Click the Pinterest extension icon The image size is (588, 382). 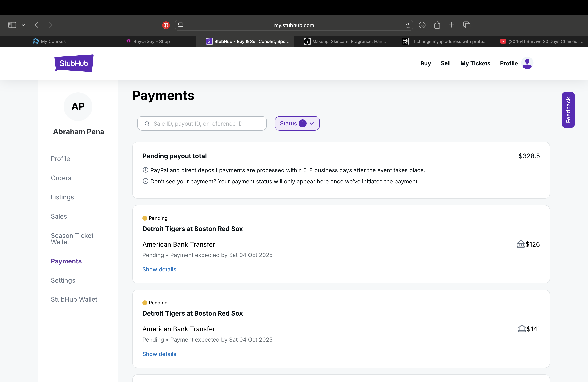(166, 25)
